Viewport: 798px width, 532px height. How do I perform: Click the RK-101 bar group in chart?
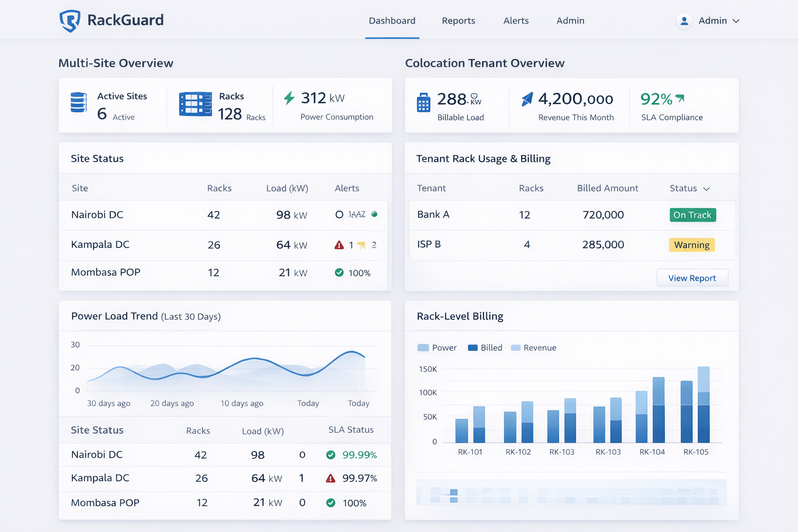click(x=470, y=424)
